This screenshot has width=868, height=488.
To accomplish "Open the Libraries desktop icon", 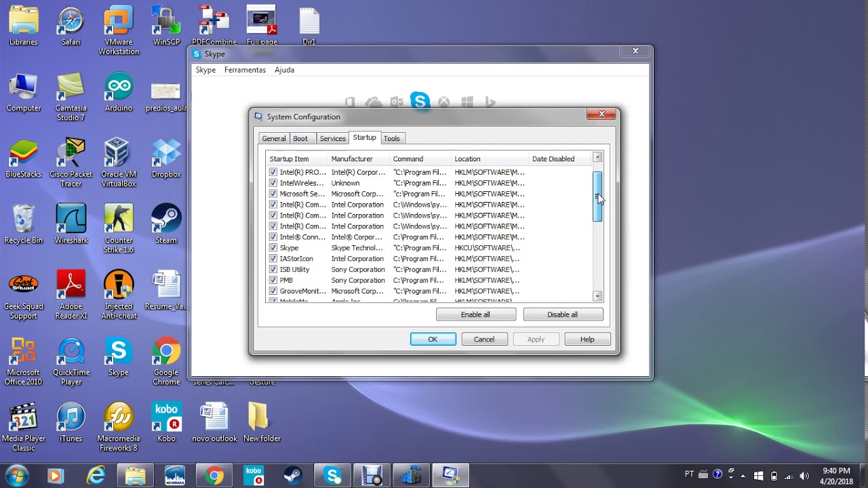I will [23, 26].
